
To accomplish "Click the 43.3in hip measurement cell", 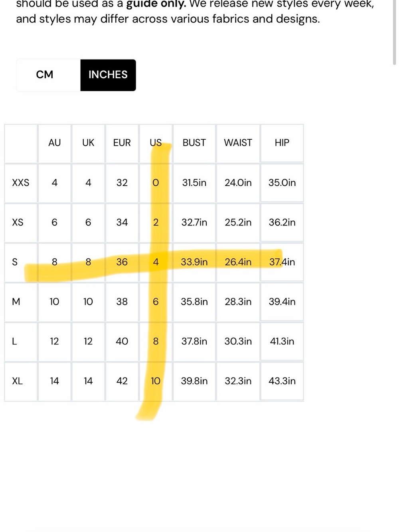I will pos(282,381).
